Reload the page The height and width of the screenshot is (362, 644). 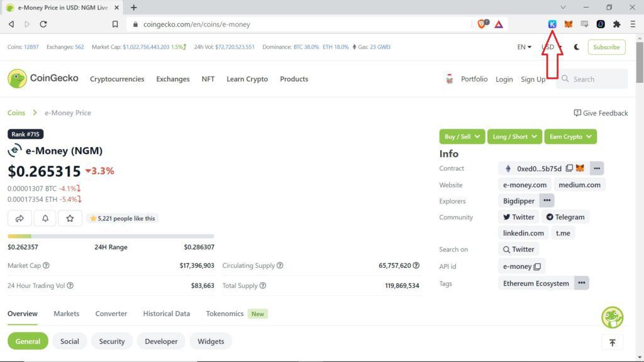(x=43, y=25)
